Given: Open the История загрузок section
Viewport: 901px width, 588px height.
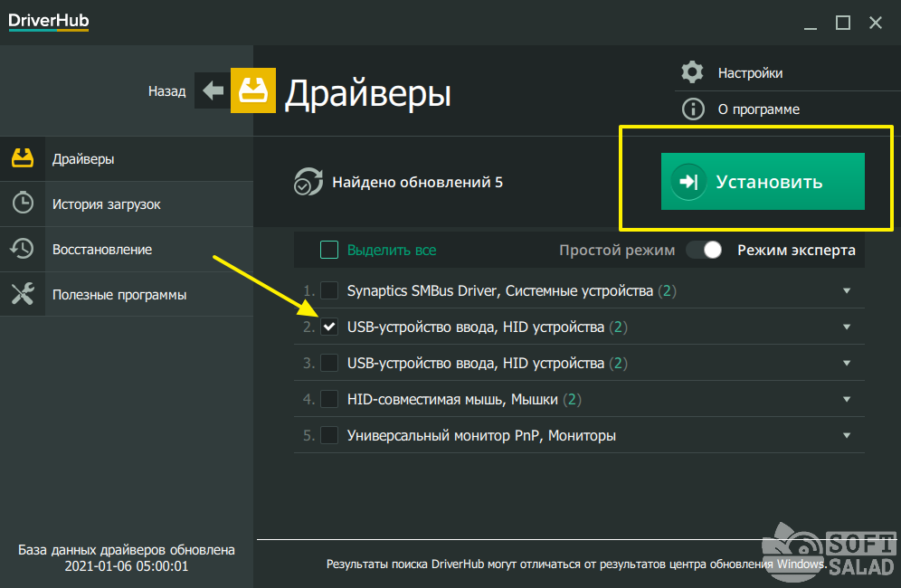Looking at the screenshot, I should [127, 204].
